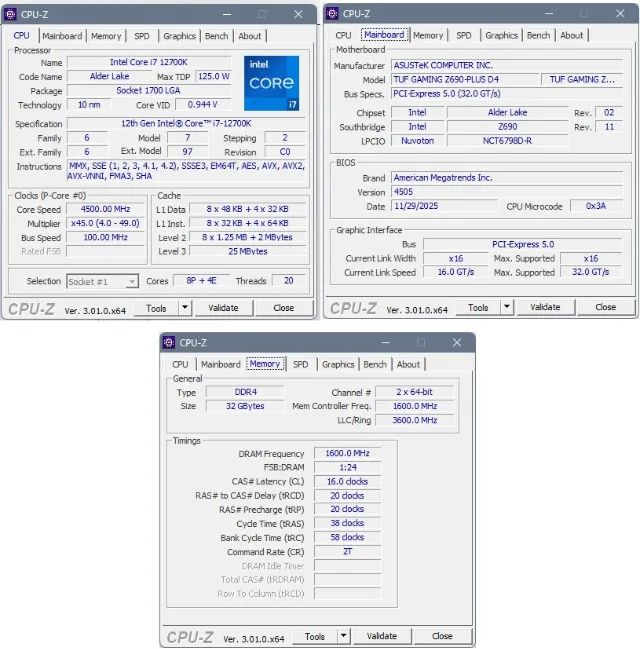Viewport: 640px width, 649px height.
Task: Click the Close button in the Memory window
Action: pyautogui.click(x=442, y=636)
